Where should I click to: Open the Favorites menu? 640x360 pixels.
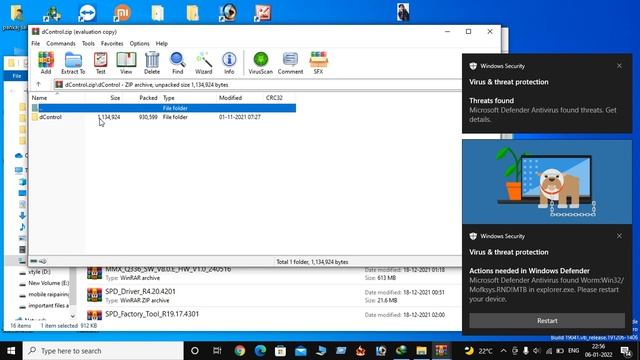tap(112, 43)
